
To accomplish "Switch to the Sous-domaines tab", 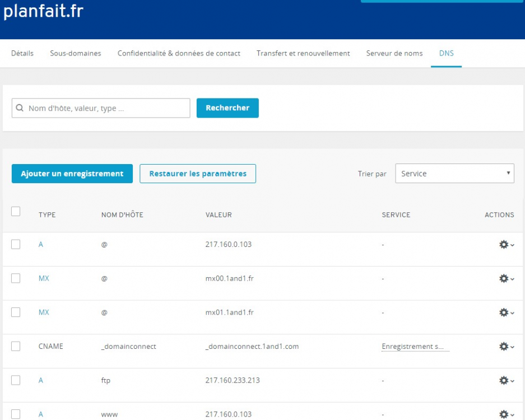I will click(x=76, y=53).
